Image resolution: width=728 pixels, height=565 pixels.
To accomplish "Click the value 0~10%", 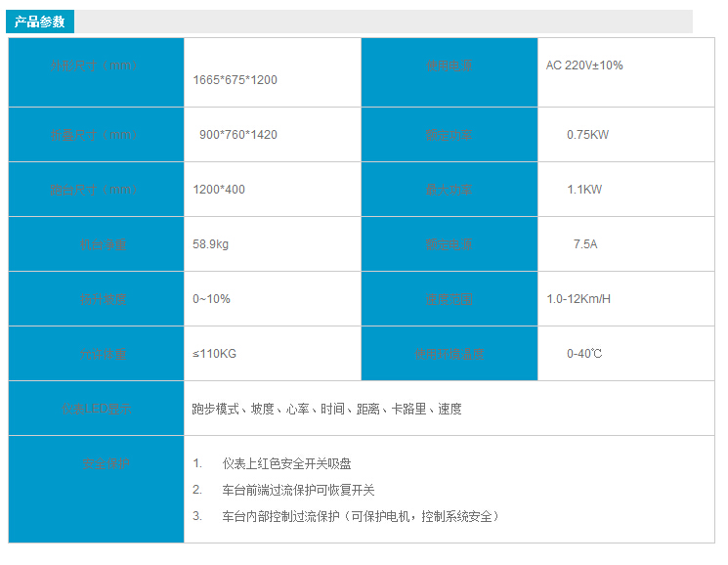I will coord(211,299).
